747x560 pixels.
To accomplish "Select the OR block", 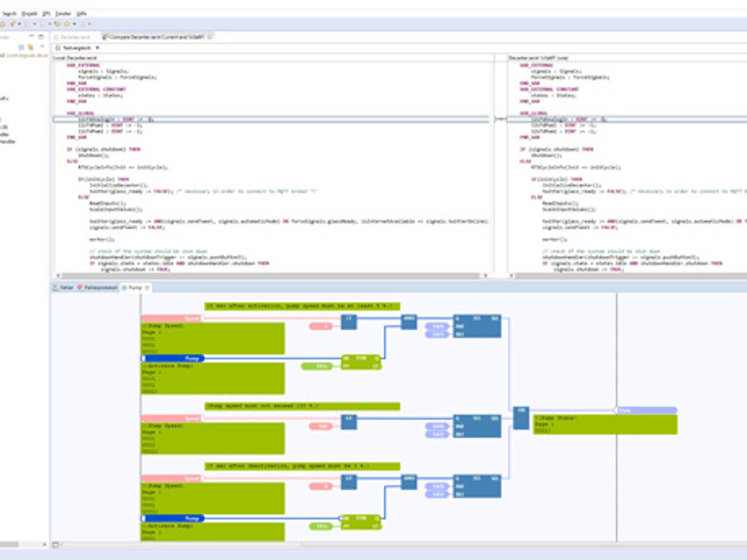I will (x=521, y=418).
